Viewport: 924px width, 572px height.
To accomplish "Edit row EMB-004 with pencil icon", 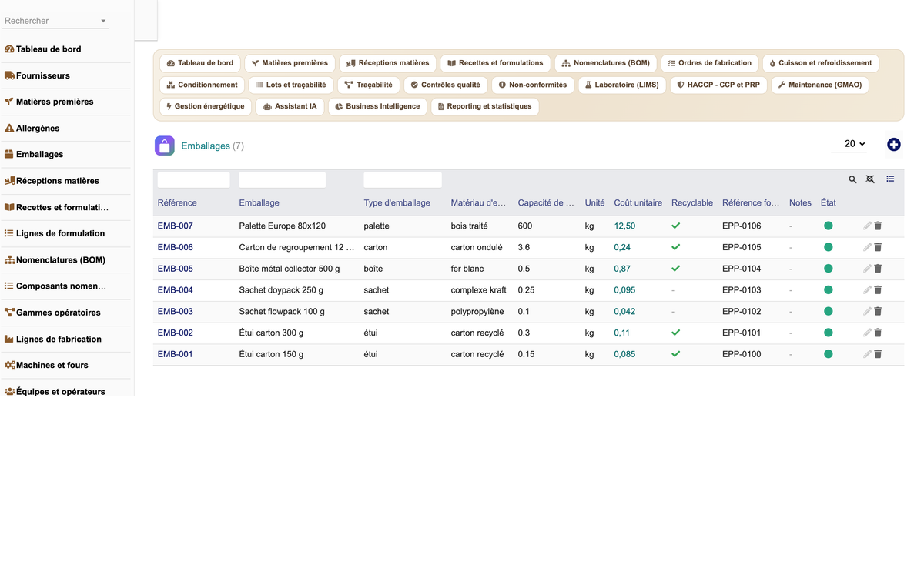I will [x=867, y=290].
